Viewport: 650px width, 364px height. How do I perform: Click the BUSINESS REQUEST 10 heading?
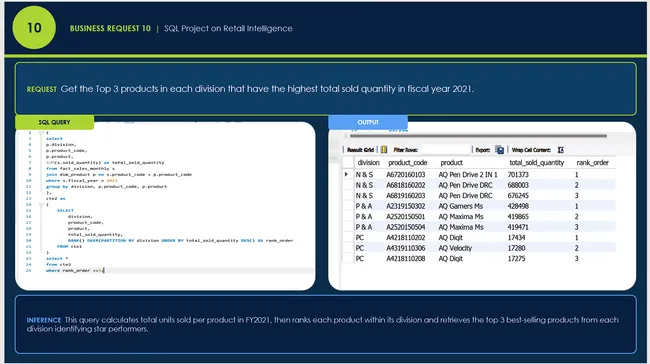110,29
